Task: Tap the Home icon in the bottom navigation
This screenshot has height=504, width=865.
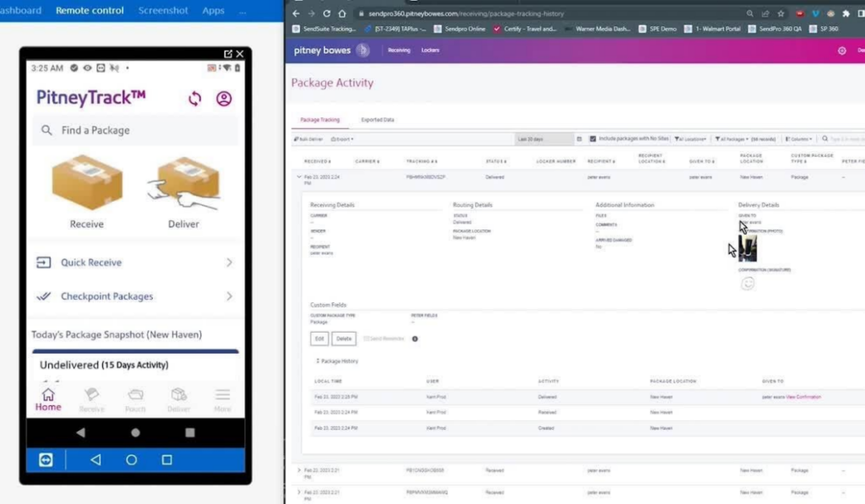Action: tap(48, 397)
